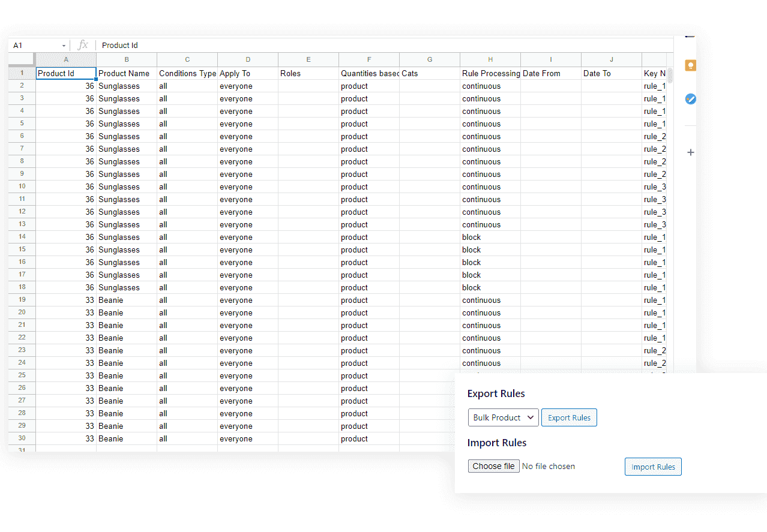Open the Bulk Product export dropdown
767x532 pixels.
pos(503,417)
